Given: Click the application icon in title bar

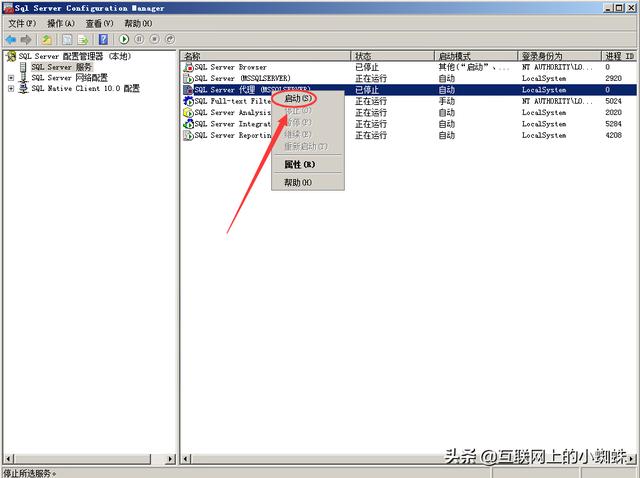Looking at the screenshot, I should coord(8,8).
